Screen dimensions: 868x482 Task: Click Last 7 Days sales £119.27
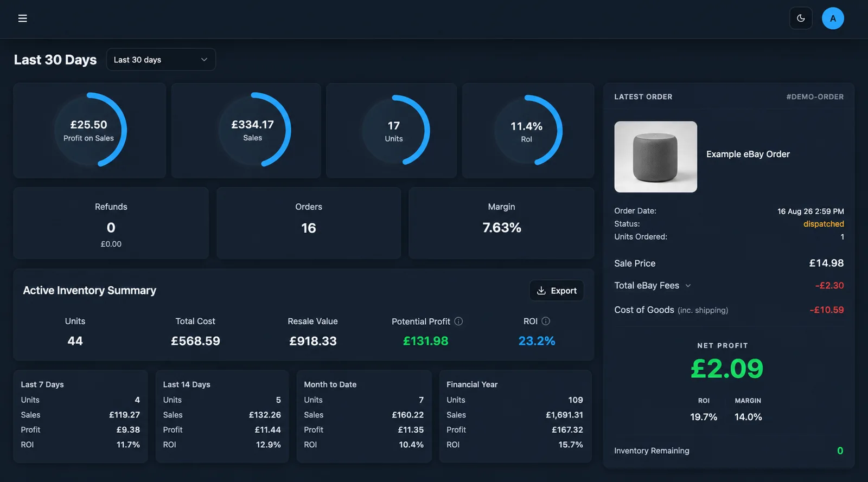point(124,415)
